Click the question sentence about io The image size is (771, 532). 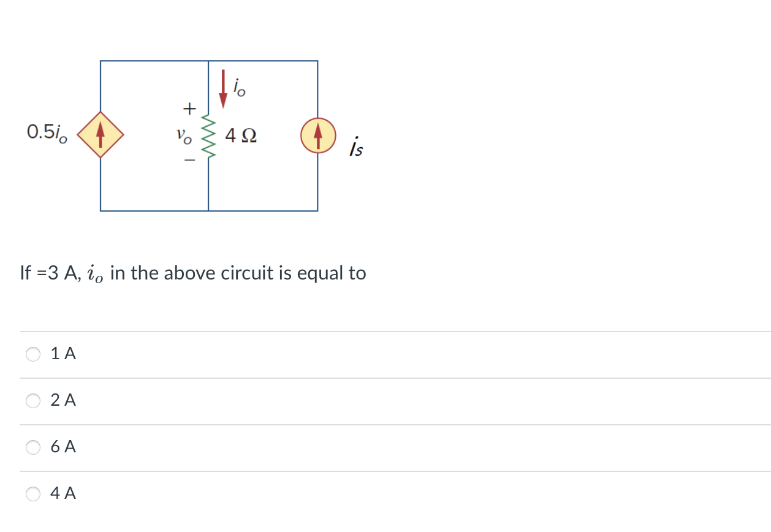coord(193,273)
